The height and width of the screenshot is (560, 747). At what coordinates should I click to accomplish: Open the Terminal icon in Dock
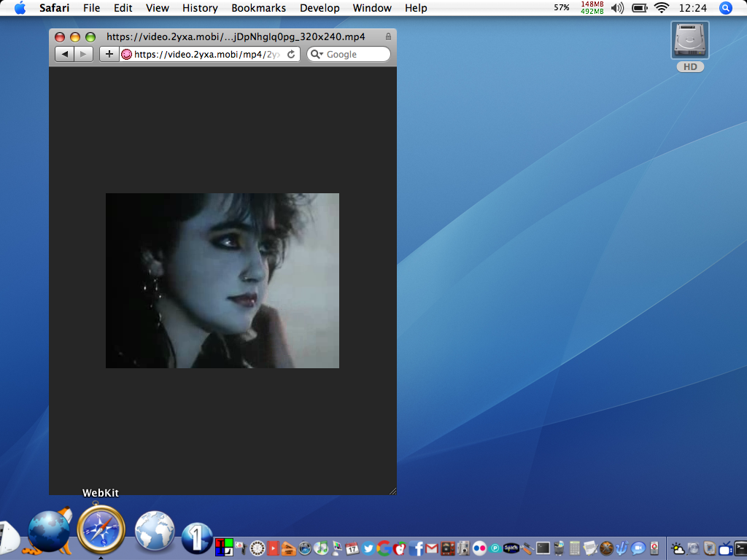pyautogui.click(x=543, y=548)
